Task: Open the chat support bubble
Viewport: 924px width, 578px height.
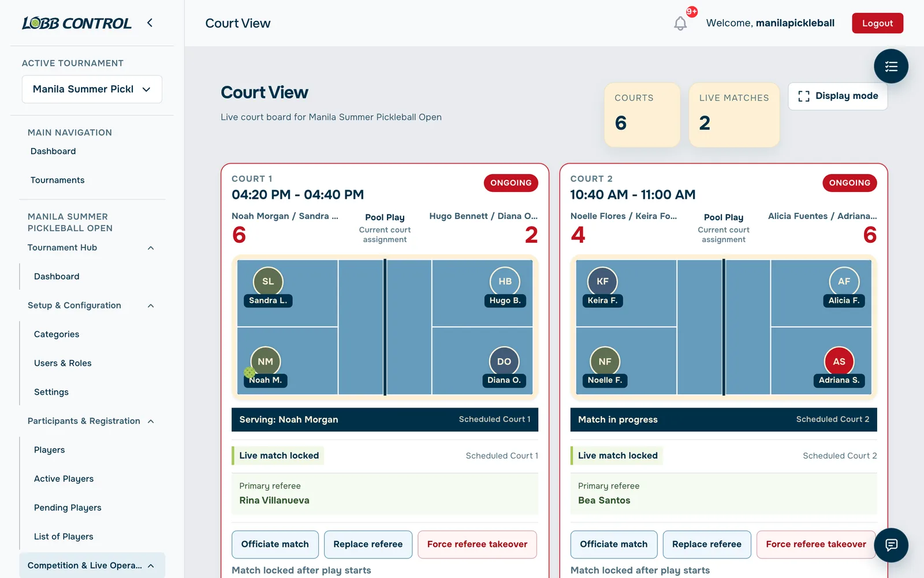Action: (x=891, y=545)
